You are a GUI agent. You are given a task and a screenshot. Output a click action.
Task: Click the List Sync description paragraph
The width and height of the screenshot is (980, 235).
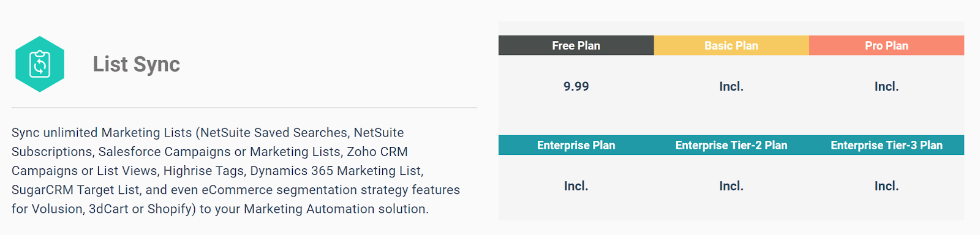(236, 171)
